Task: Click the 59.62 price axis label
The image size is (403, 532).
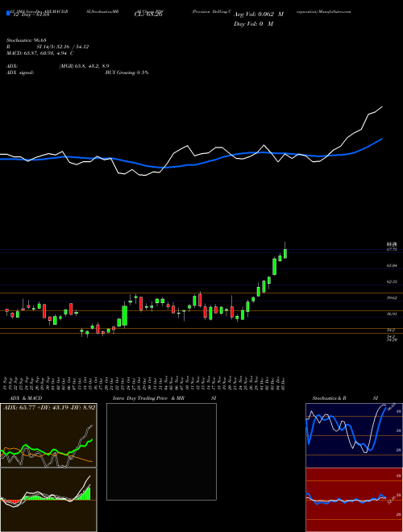Action: pyautogui.click(x=392, y=298)
